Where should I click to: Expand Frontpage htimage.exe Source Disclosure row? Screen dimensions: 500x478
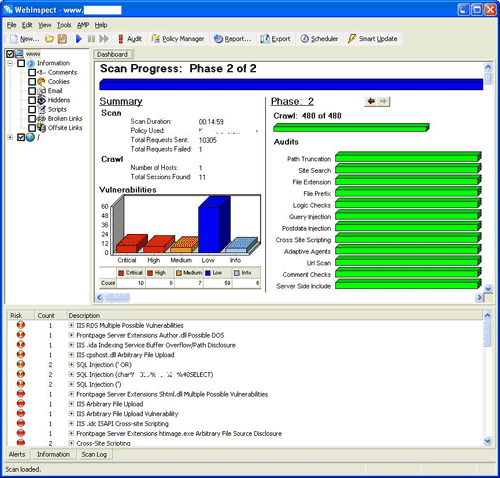pyautogui.click(x=71, y=433)
